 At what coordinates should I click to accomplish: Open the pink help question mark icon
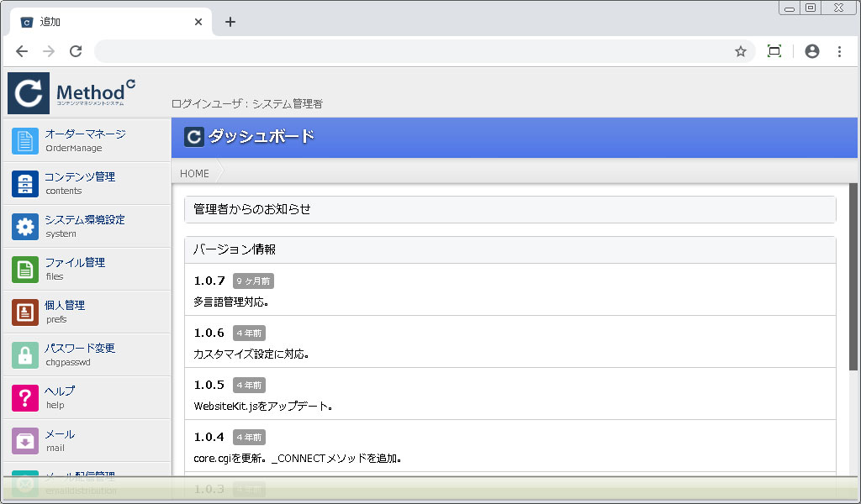[25, 397]
